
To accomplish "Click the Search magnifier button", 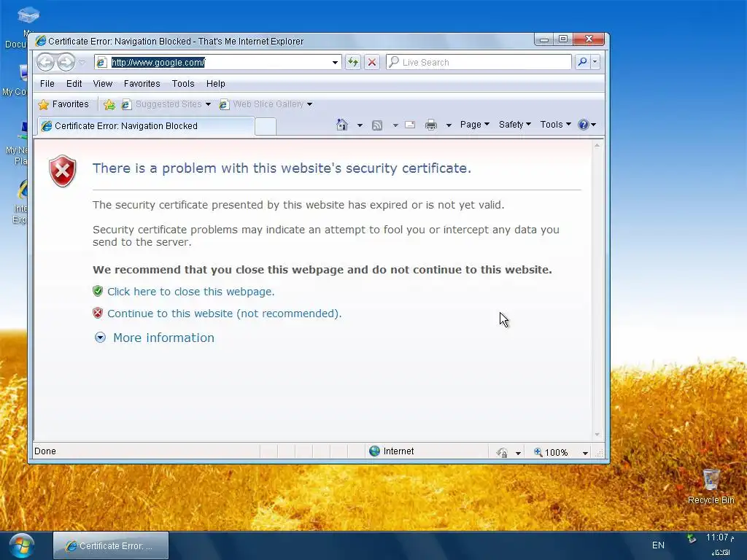I will (x=582, y=62).
